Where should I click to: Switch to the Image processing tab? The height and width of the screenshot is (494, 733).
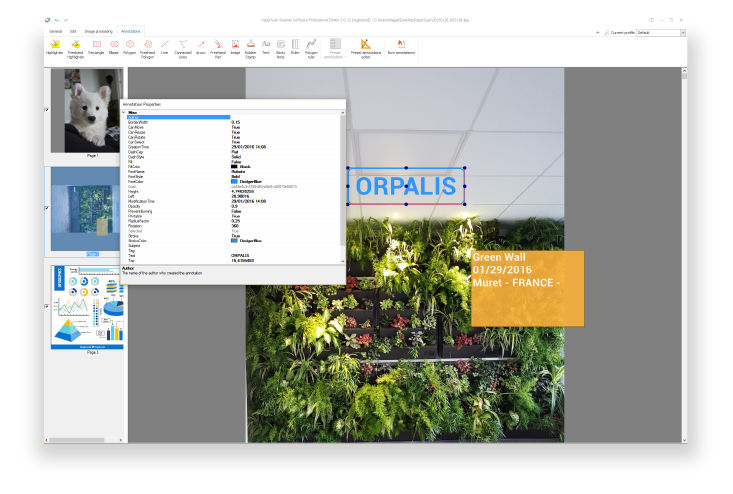pos(96,32)
